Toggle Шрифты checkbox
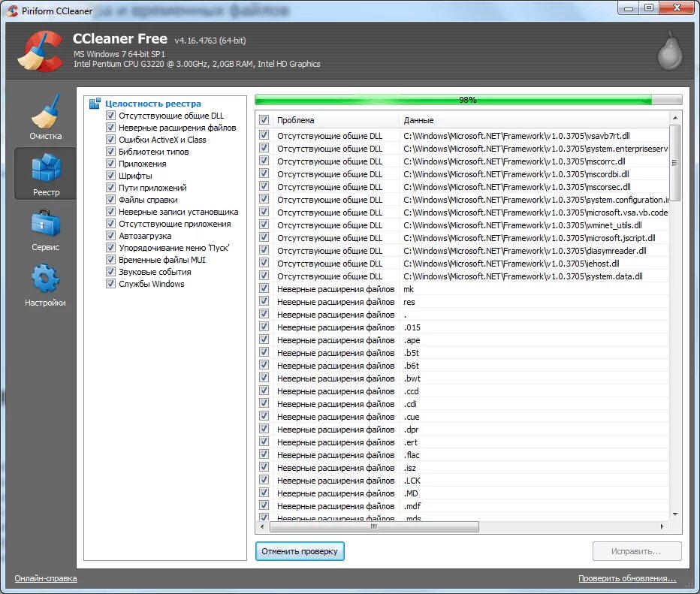This screenshot has height=594, width=700. 110,176
